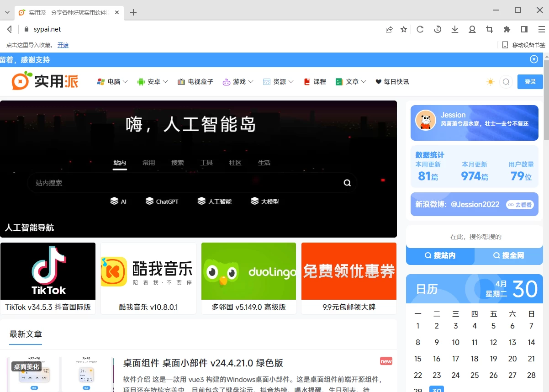Click the bookmark star icon
Image resolution: width=549 pixels, height=392 pixels.
(404, 30)
